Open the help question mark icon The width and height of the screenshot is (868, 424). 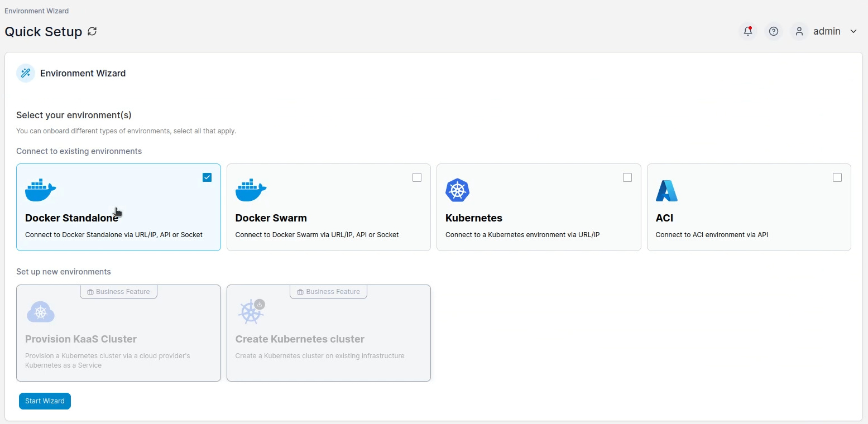pos(774,31)
